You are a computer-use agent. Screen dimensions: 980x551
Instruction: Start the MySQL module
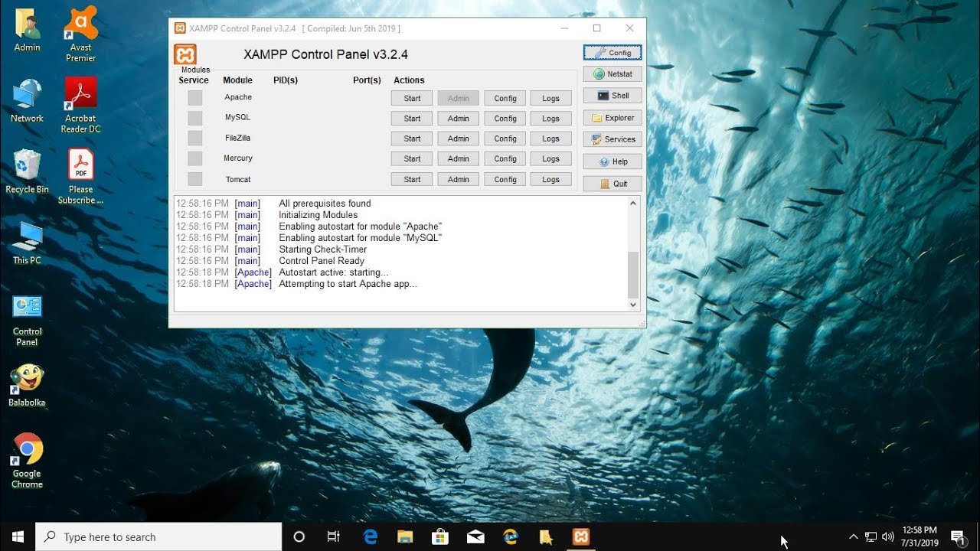pos(412,119)
